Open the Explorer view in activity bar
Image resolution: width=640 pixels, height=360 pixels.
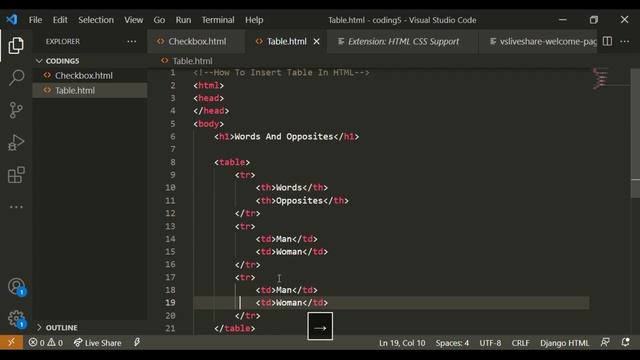point(16,45)
